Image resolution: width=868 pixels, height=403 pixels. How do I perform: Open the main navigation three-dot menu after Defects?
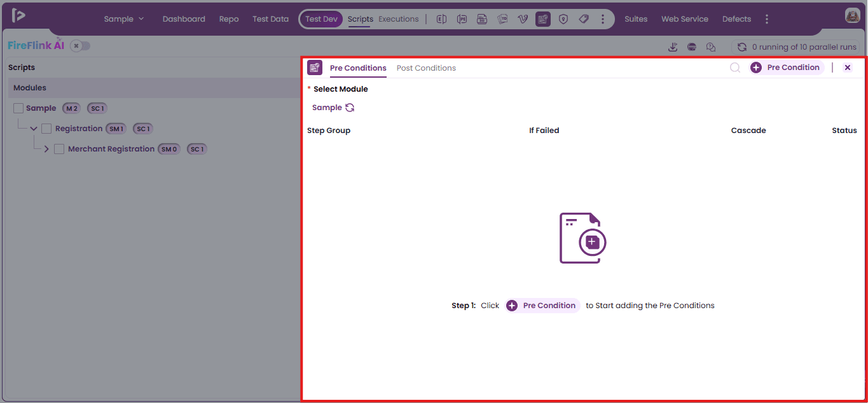[x=767, y=19]
